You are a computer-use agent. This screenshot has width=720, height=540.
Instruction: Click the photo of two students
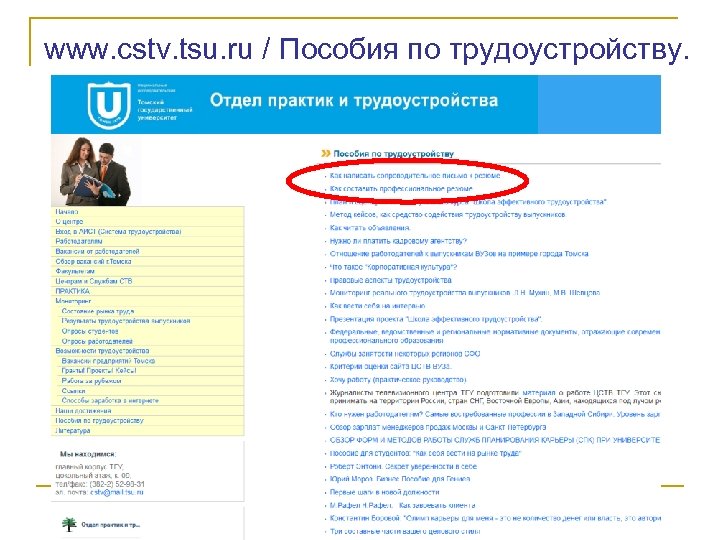96,171
